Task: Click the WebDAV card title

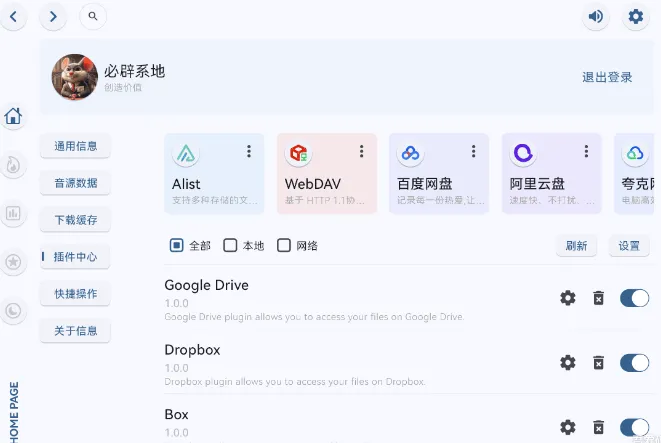Action: click(x=313, y=184)
